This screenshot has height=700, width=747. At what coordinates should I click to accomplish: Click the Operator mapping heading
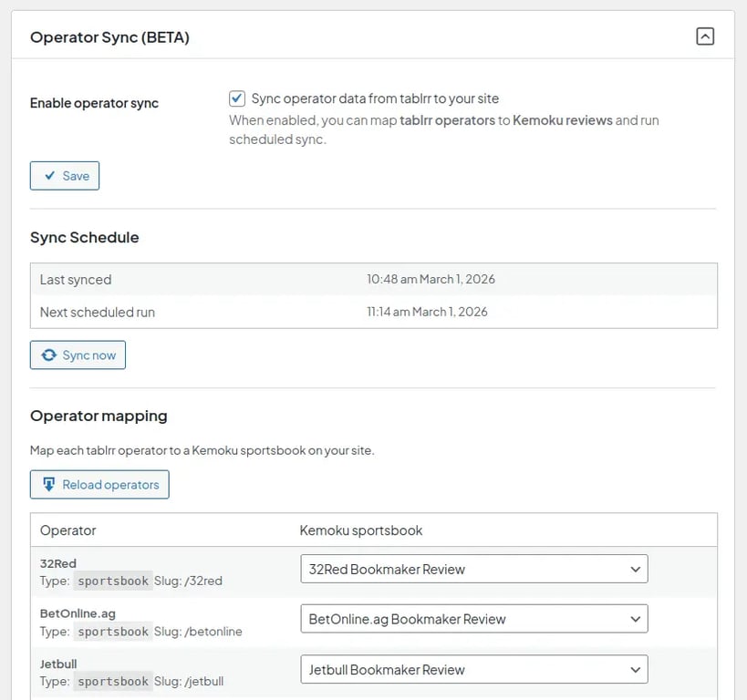(99, 416)
